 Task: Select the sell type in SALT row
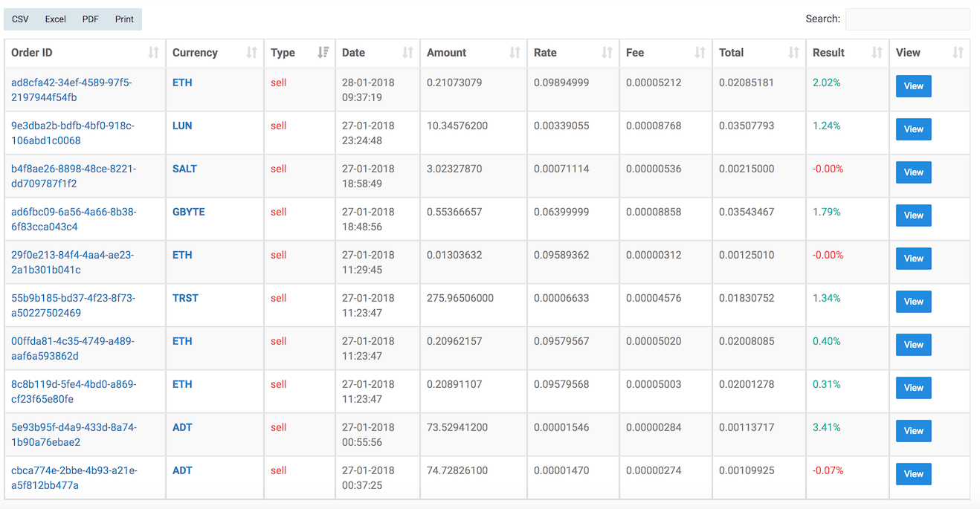click(279, 169)
